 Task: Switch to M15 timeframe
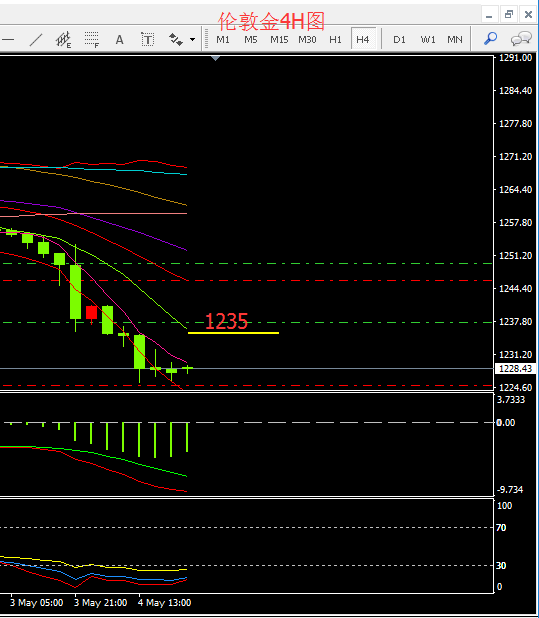click(279, 39)
